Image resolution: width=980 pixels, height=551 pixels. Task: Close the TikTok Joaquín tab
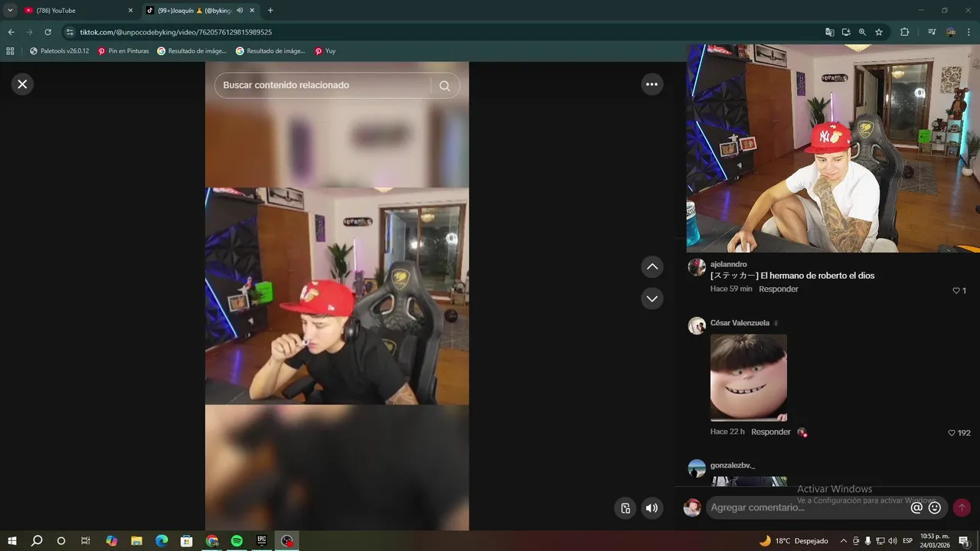[x=252, y=11]
